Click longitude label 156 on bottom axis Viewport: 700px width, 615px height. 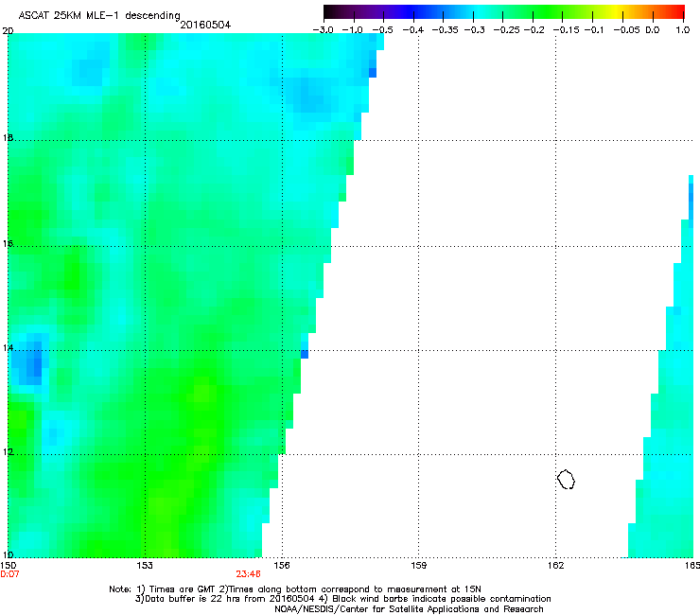pyautogui.click(x=282, y=566)
